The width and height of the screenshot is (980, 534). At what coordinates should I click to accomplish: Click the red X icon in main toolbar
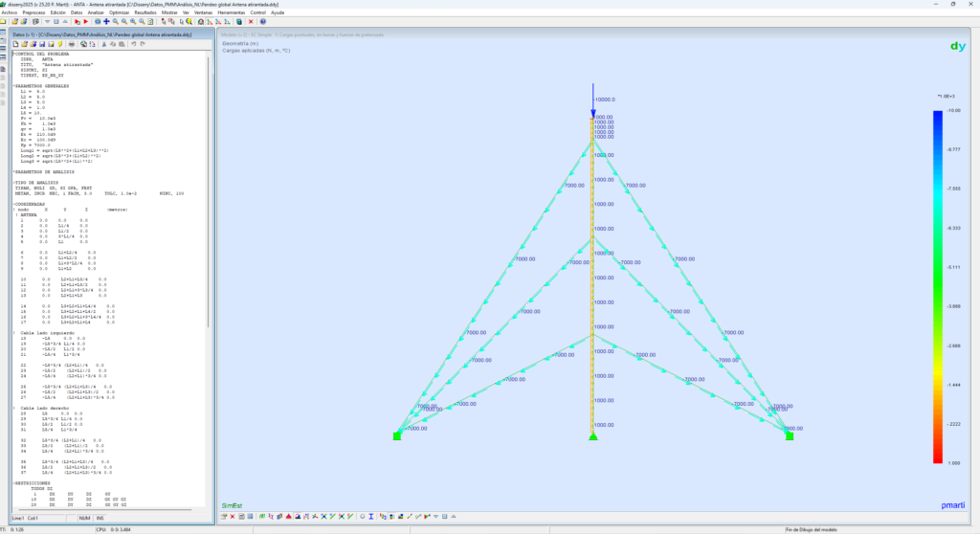(251, 20)
